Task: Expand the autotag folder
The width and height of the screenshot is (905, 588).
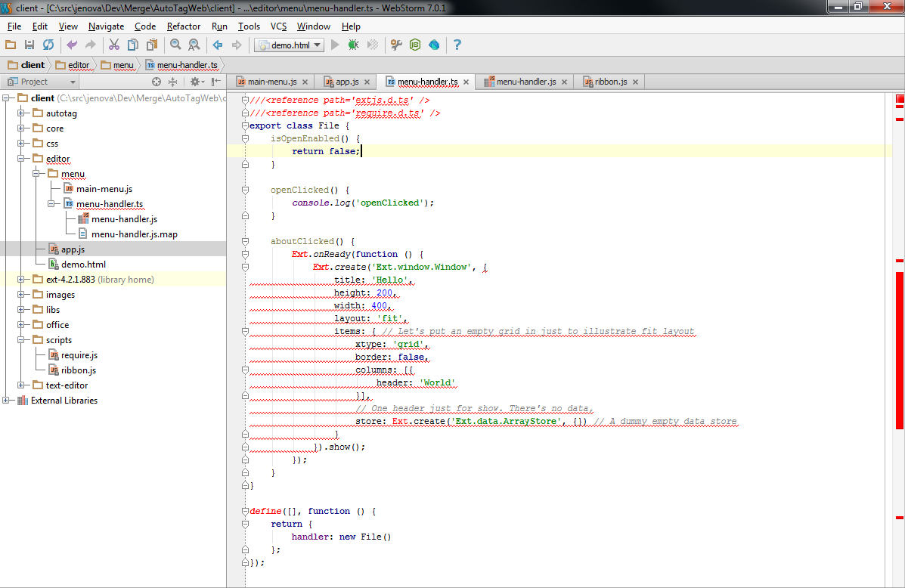Action: tap(20, 113)
